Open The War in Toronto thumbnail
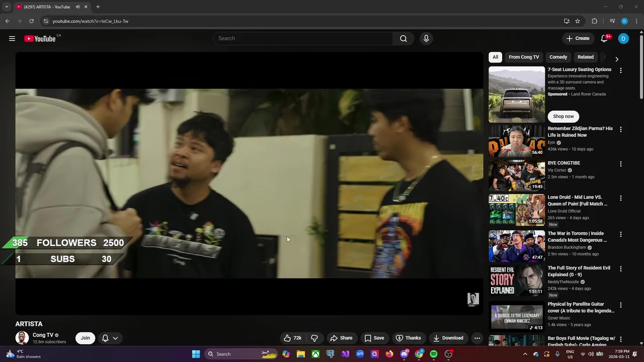This screenshot has height=362, width=644. pos(517,246)
